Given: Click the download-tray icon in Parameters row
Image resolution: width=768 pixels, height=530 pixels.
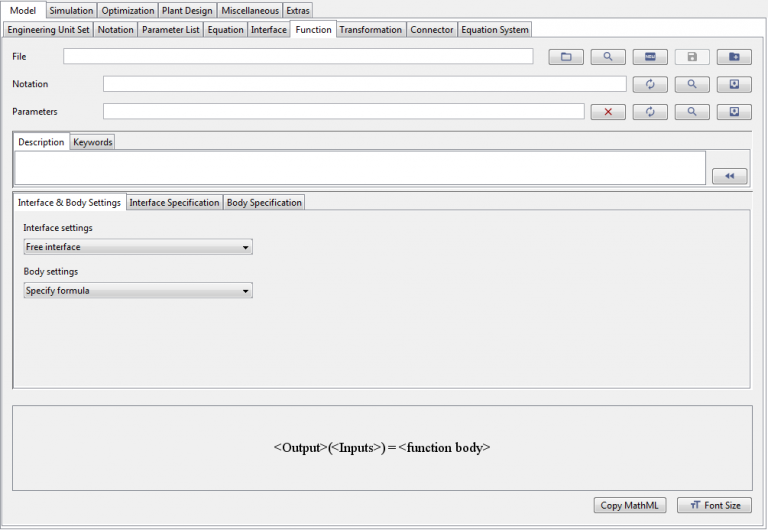Looking at the screenshot, I should coord(734,112).
